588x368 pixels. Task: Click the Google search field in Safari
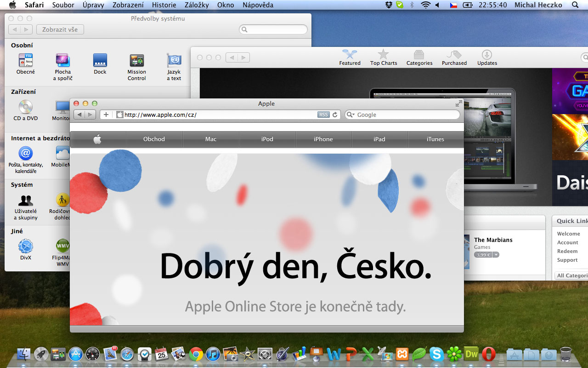[402, 115]
